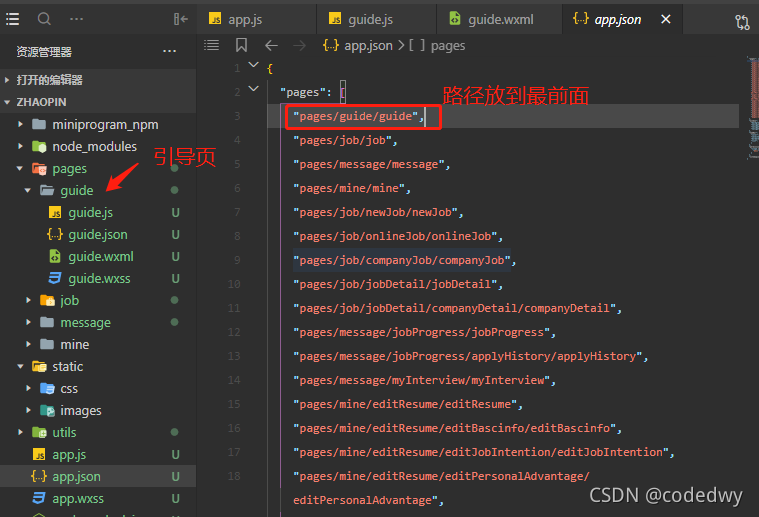Click the JS icon of guide.js file
This screenshot has width=759, height=517.
[x=55, y=213]
